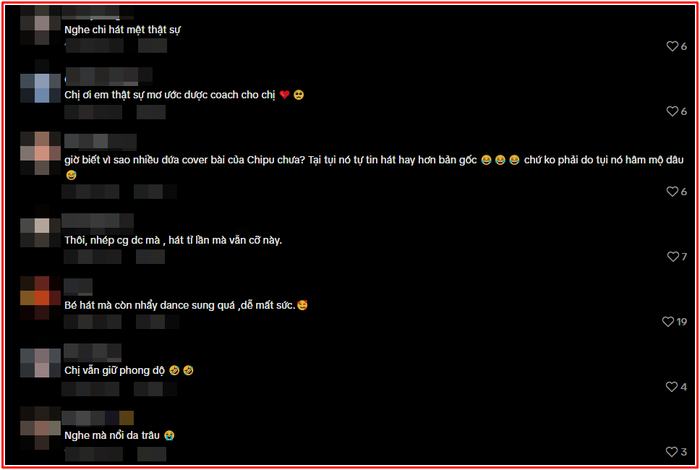
Task: Like the comment about cover bài của Chipu
Action: pyautogui.click(x=672, y=191)
